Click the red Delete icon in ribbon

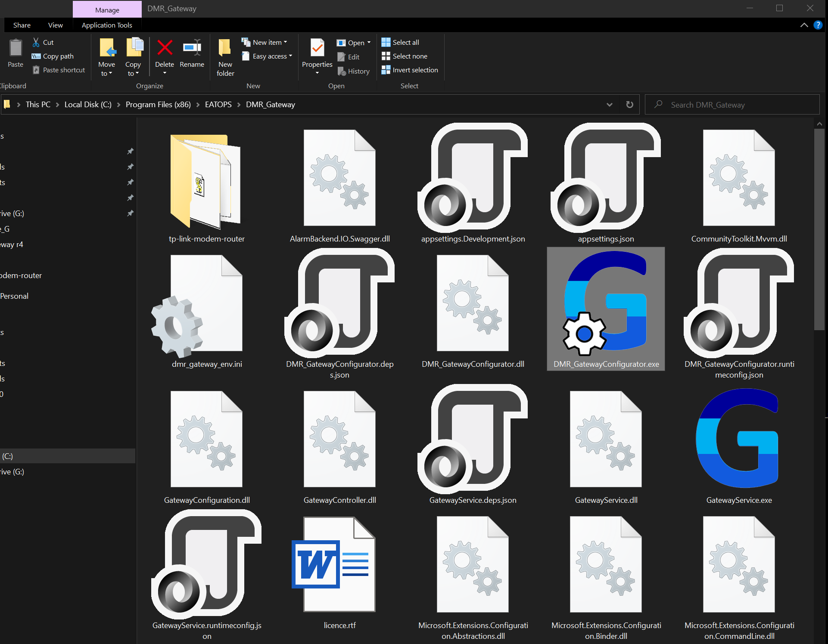coord(165,48)
